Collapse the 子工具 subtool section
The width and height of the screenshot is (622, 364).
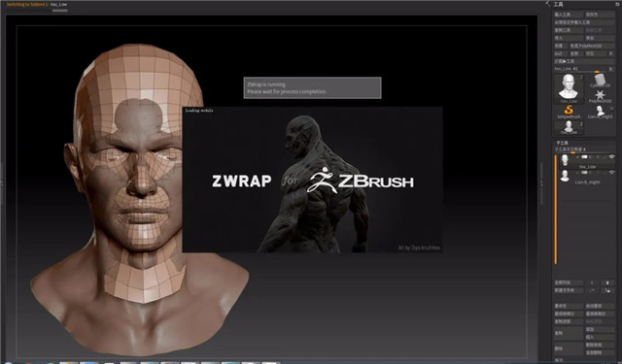click(x=562, y=142)
